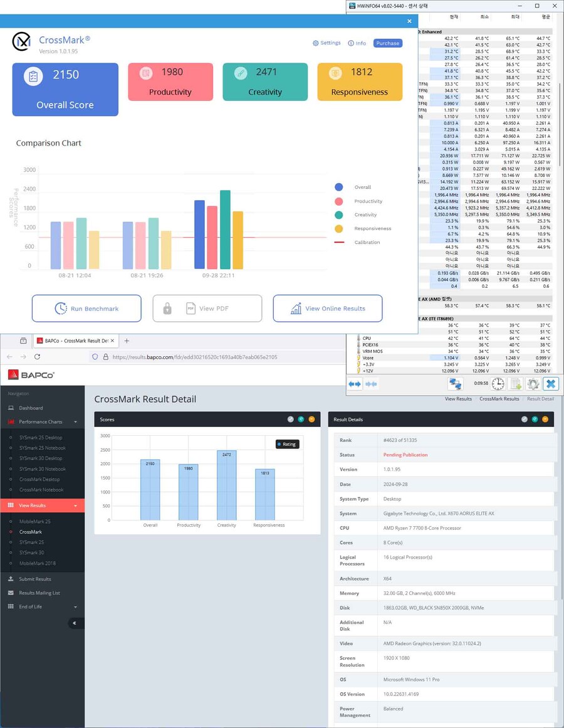Reset HWiNFO elapsed time clock icon
The width and height of the screenshot is (564, 728).
pyautogui.click(x=498, y=384)
